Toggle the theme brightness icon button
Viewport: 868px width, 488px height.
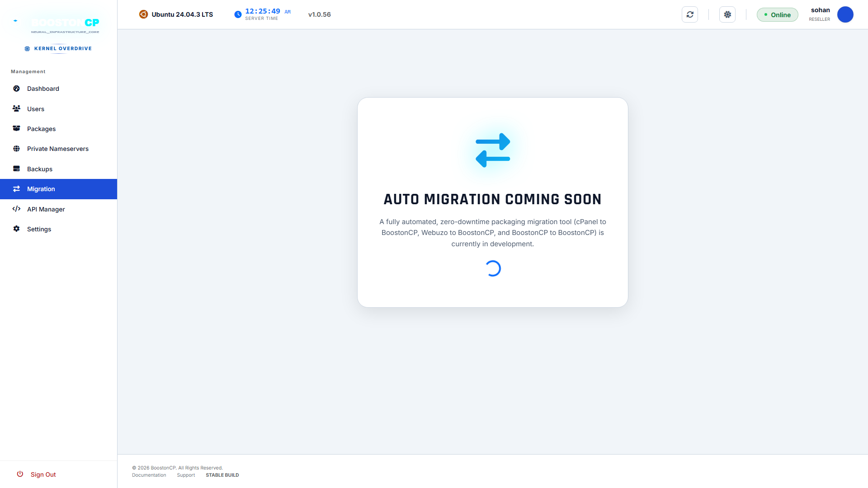(727, 14)
